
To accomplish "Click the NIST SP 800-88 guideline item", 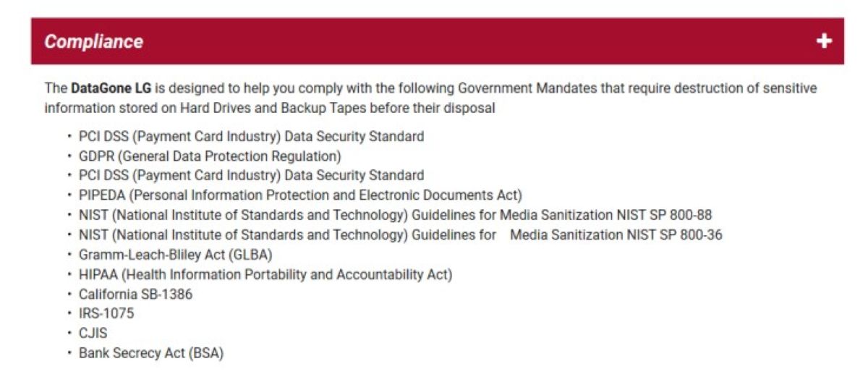I will (396, 215).
